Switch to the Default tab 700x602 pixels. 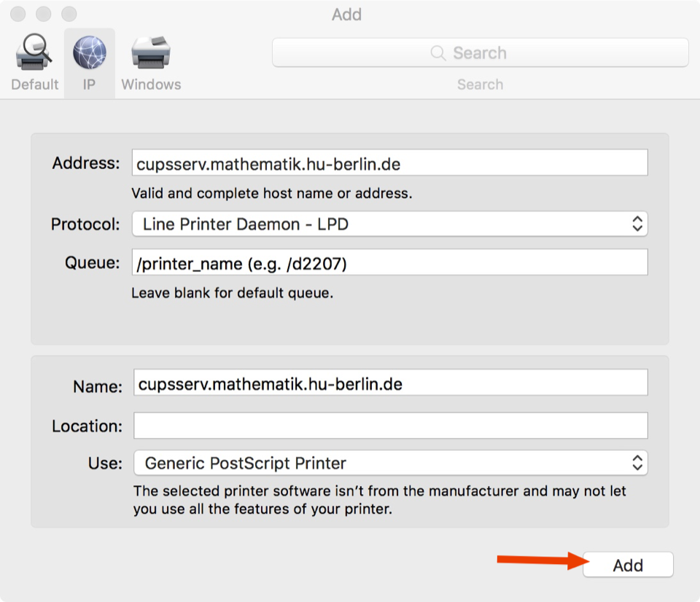(34, 62)
